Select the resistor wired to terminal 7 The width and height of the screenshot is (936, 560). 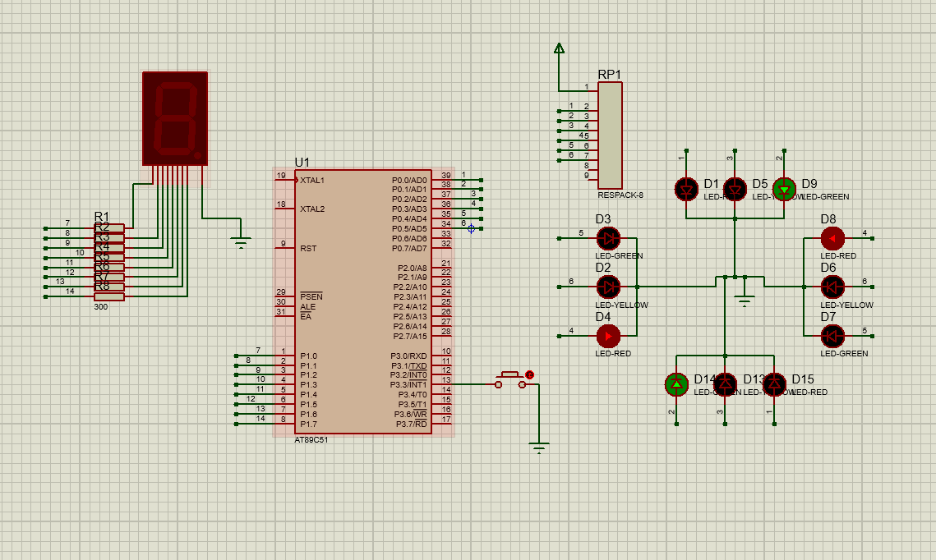click(109, 227)
